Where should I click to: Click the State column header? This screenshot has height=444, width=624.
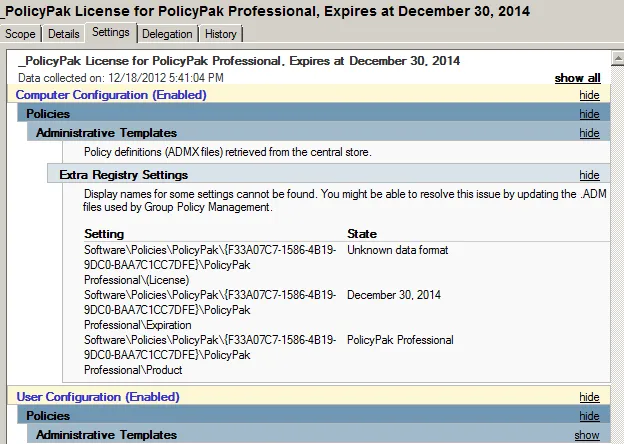tap(361, 233)
